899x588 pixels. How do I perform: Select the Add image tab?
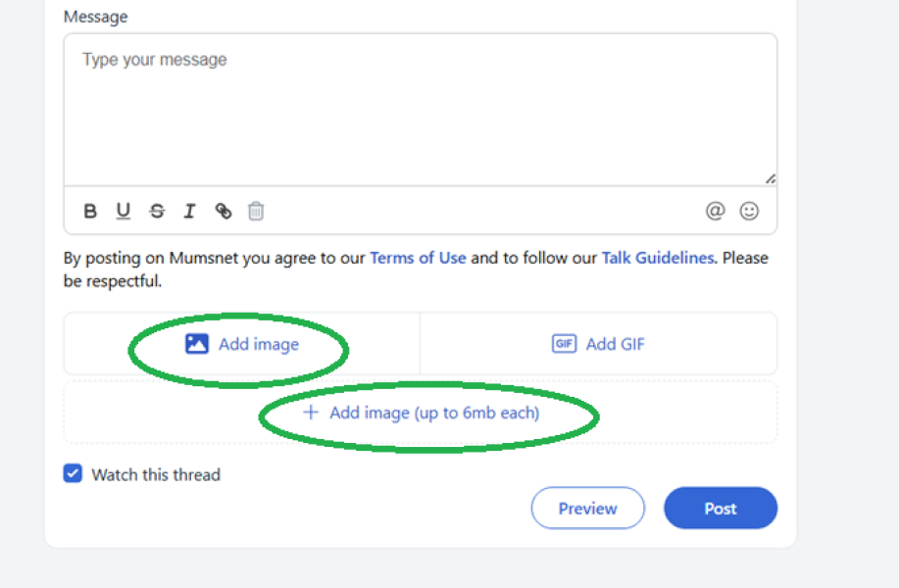(242, 344)
